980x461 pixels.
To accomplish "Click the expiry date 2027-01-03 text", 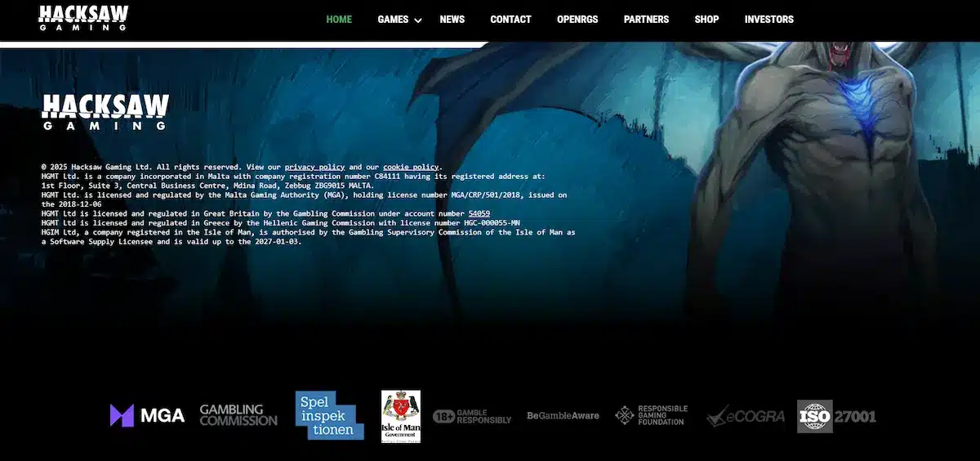I will click(x=277, y=242).
